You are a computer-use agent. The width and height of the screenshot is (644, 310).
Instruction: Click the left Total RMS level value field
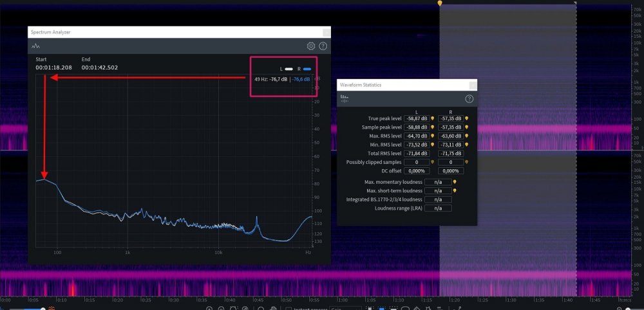(x=415, y=154)
